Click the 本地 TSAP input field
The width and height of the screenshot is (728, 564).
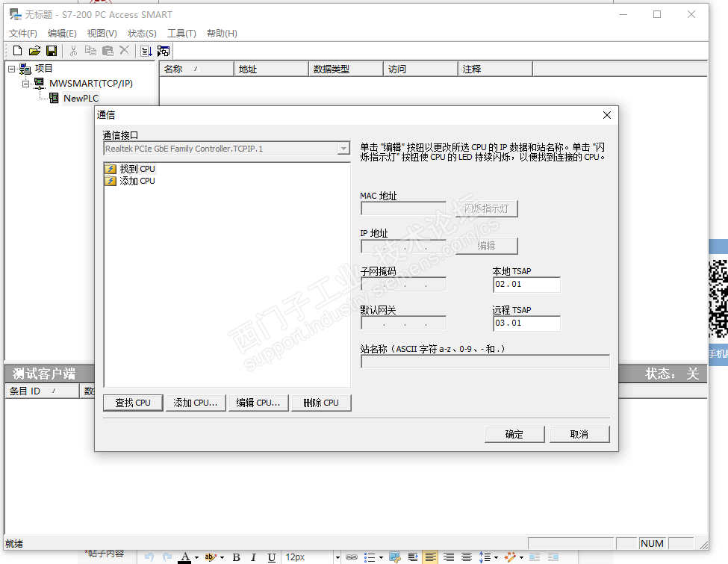(x=526, y=285)
